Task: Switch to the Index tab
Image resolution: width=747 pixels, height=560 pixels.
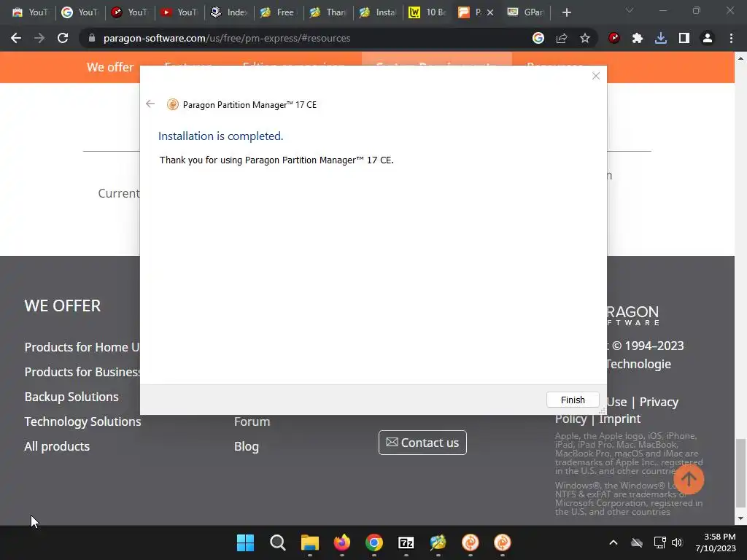Action: point(228,12)
